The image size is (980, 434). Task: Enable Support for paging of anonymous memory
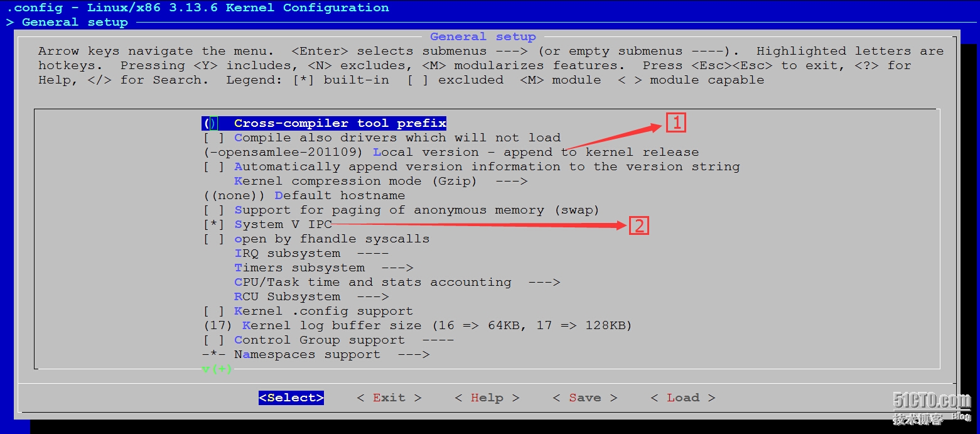401,210
